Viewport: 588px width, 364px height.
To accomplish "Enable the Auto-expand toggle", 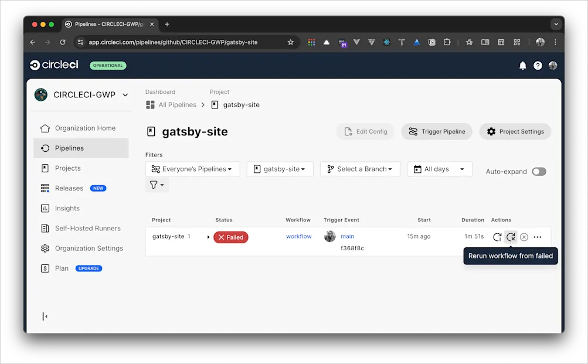I will 538,171.
